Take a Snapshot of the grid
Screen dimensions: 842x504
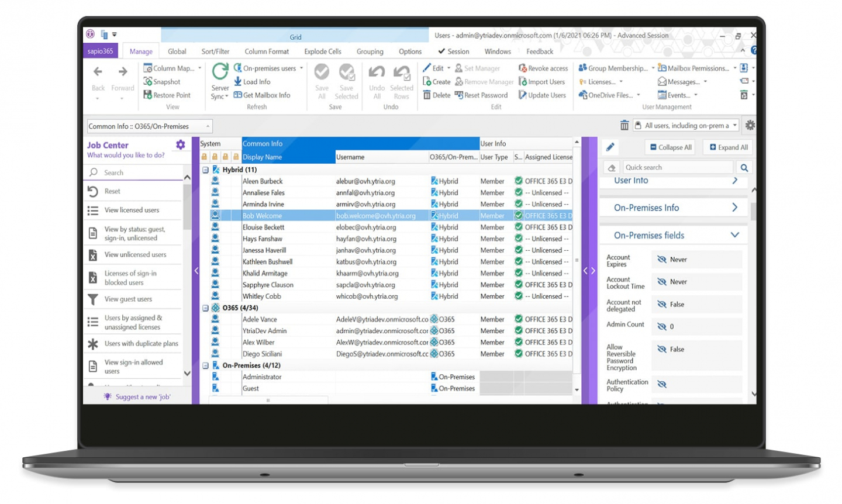162,82
